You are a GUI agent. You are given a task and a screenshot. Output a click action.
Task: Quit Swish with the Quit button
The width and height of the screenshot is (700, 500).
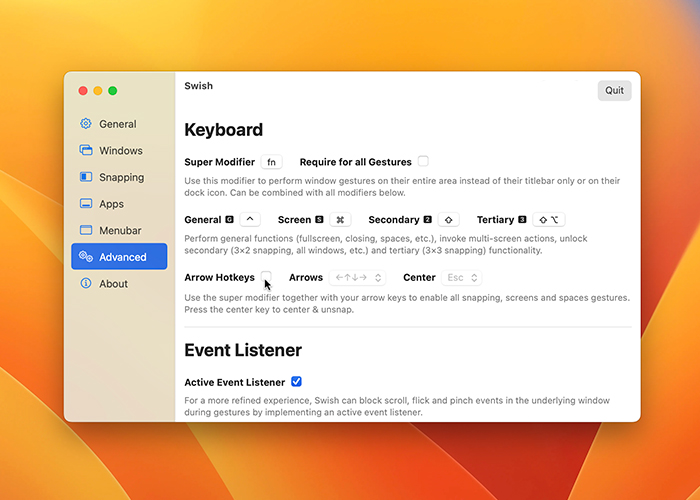(x=614, y=91)
